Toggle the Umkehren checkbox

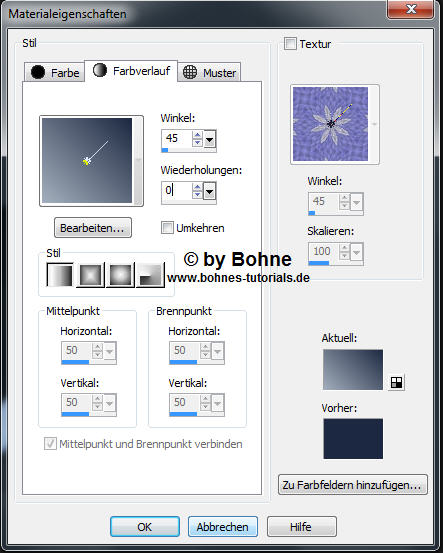click(x=167, y=228)
